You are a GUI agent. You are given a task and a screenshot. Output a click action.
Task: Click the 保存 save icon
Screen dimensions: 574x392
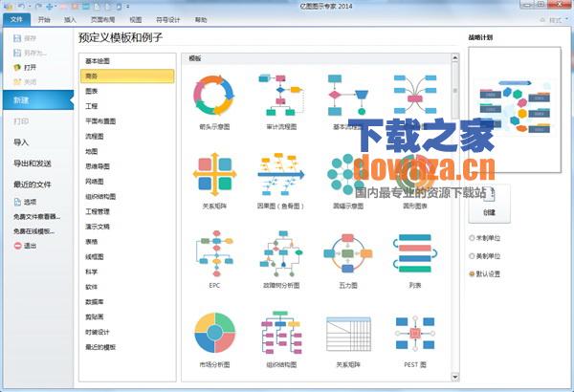(x=17, y=38)
